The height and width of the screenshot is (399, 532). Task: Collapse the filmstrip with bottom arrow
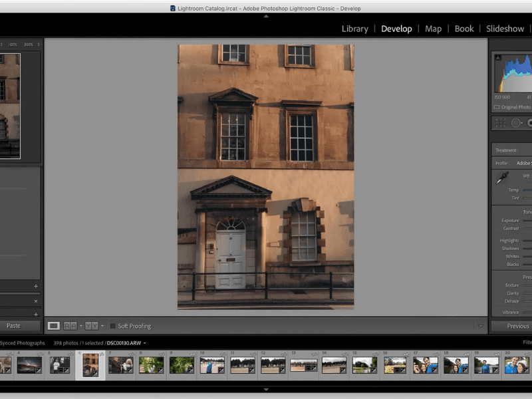tap(266, 390)
